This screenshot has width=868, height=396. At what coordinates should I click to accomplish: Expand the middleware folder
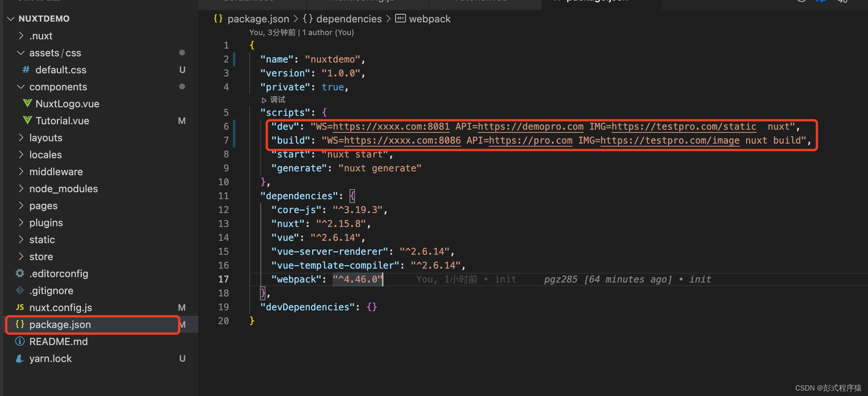(21, 172)
